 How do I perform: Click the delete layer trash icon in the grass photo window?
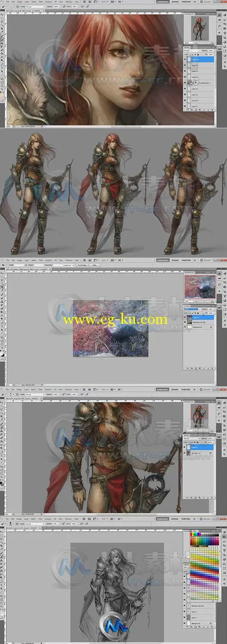(x=212, y=368)
